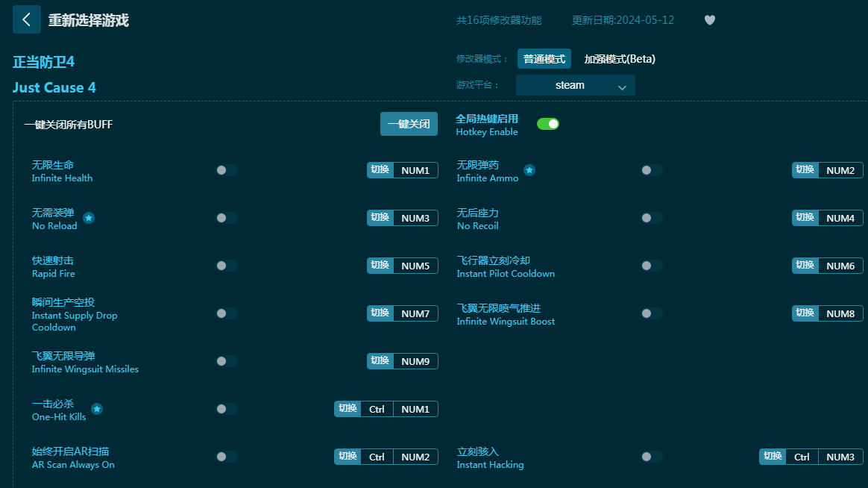The width and height of the screenshot is (868, 488).
Task: Click the NUM4 hotkey field for No Recoil
Action: pyautogui.click(x=841, y=218)
